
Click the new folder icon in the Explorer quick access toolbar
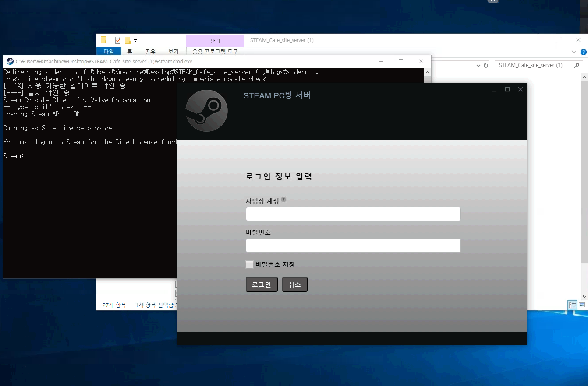[x=128, y=40]
